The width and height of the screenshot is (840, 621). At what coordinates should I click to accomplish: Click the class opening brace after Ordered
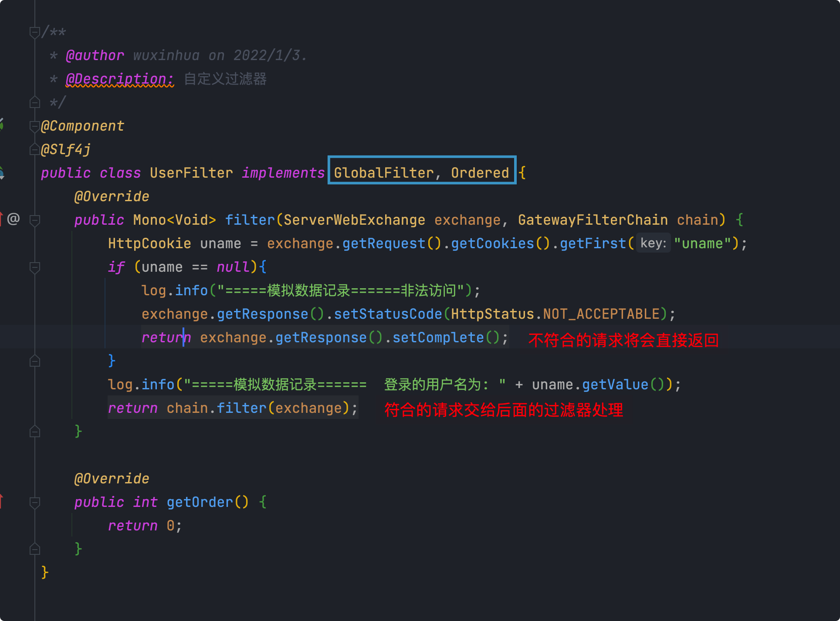point(522,173)
